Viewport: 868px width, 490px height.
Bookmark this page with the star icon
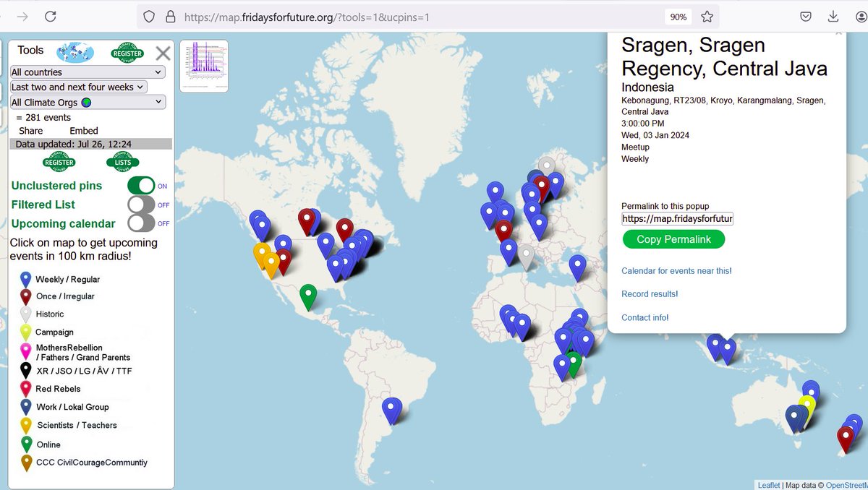pyautogui.click(x=707, y=17)
